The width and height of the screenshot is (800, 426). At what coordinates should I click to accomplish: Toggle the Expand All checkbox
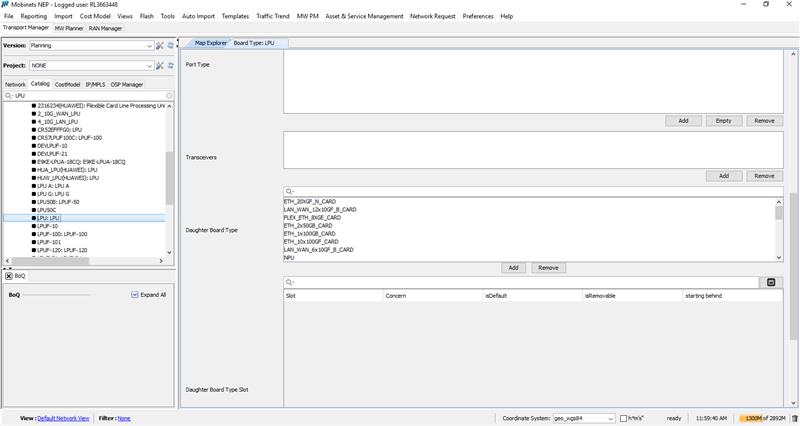(x=135, y=295)
